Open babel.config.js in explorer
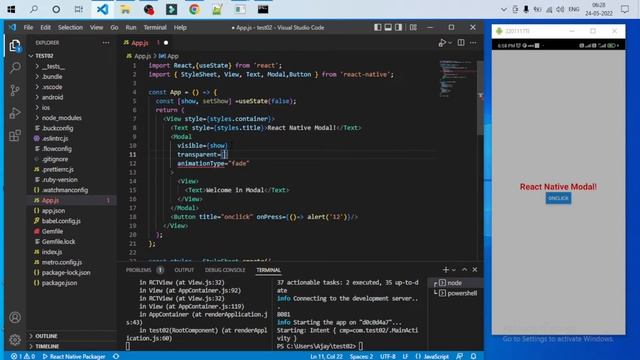The width and height of the screenshot is (640, 360). click(x=61, y=221)
